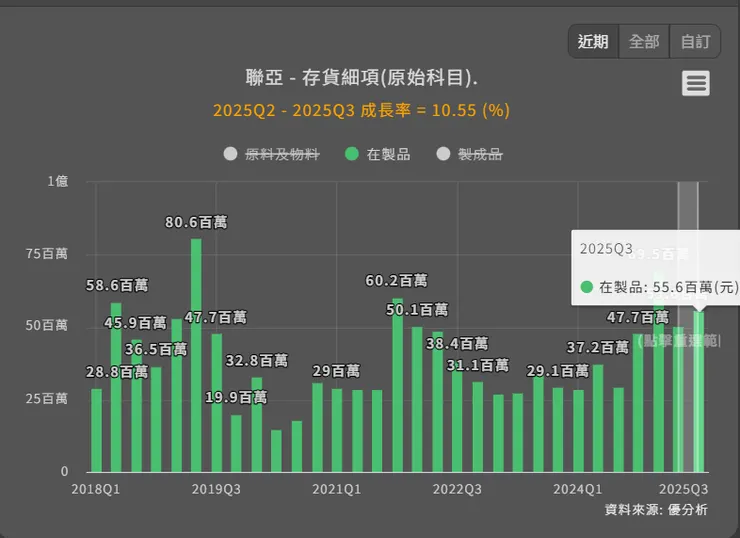Image resolution: width=740 pixels, height=538 pixels.
Task: Click the 2025Q3 x-axis label
Action: pyautogui.click(x=683, y=489)
